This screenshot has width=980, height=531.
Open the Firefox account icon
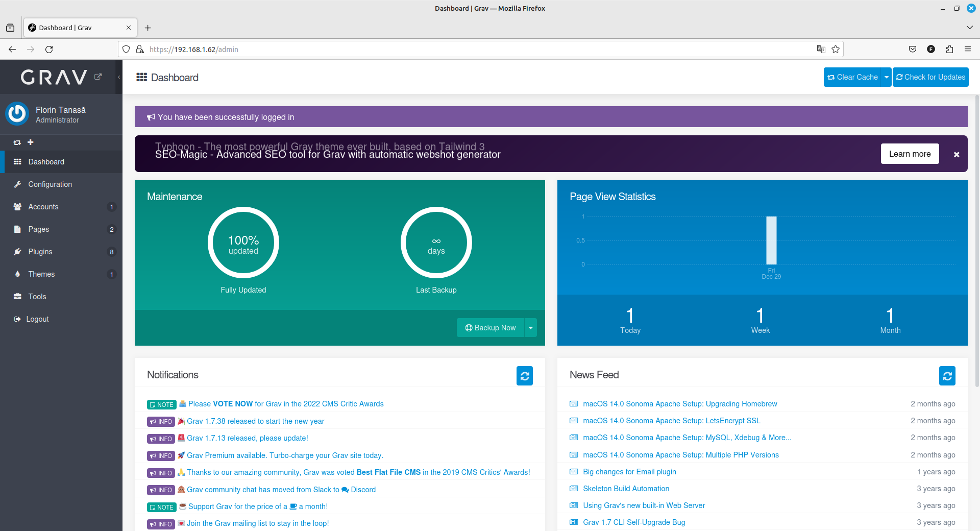[x=931, y=49]
